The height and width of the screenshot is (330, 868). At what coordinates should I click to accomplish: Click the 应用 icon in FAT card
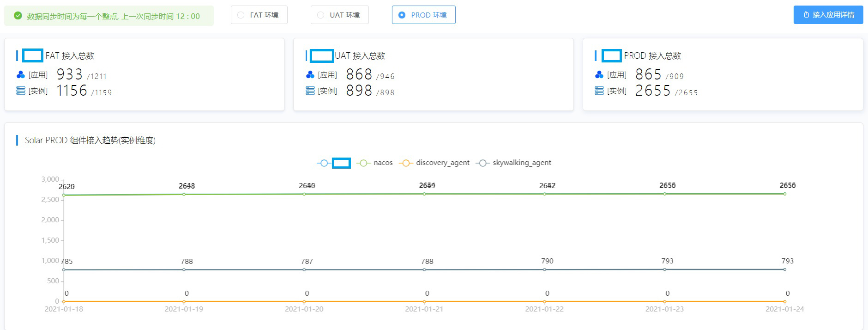21,75
